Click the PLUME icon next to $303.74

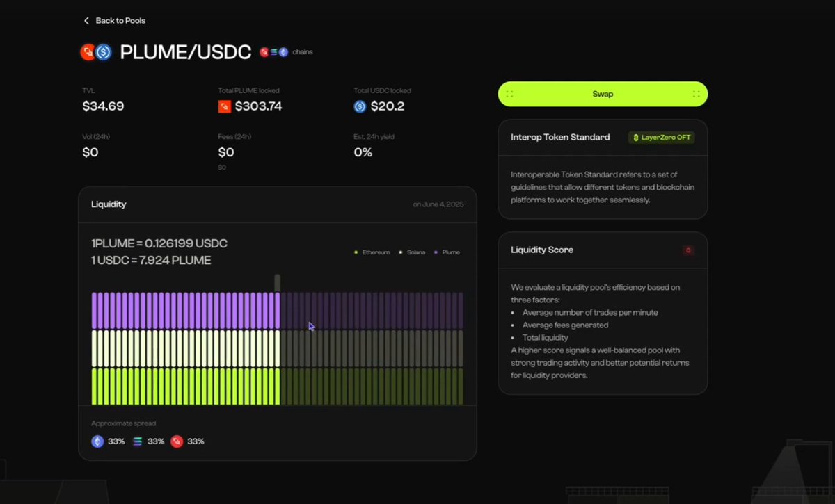pos(225,106)
